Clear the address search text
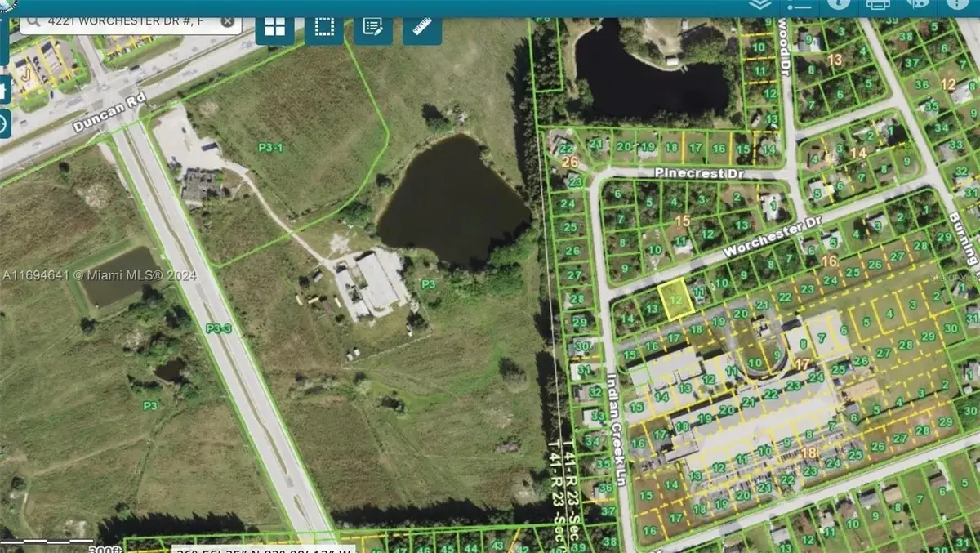The image size is (980, 553). (227, 22)
